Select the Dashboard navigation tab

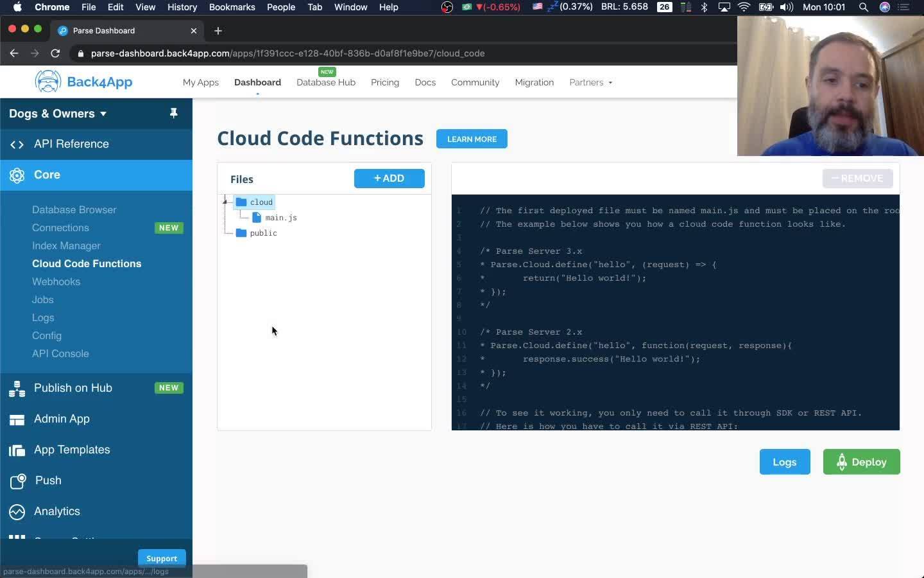point(257,82)
